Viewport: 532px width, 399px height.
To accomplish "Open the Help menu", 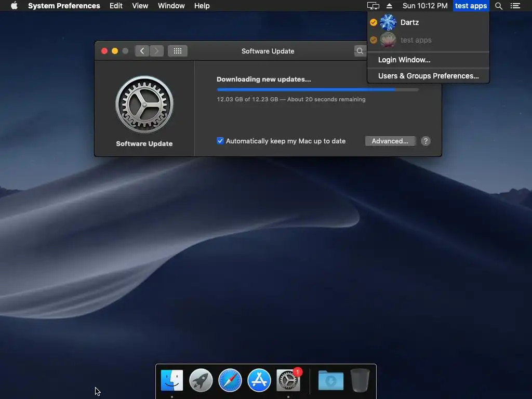I will [202, 6].
